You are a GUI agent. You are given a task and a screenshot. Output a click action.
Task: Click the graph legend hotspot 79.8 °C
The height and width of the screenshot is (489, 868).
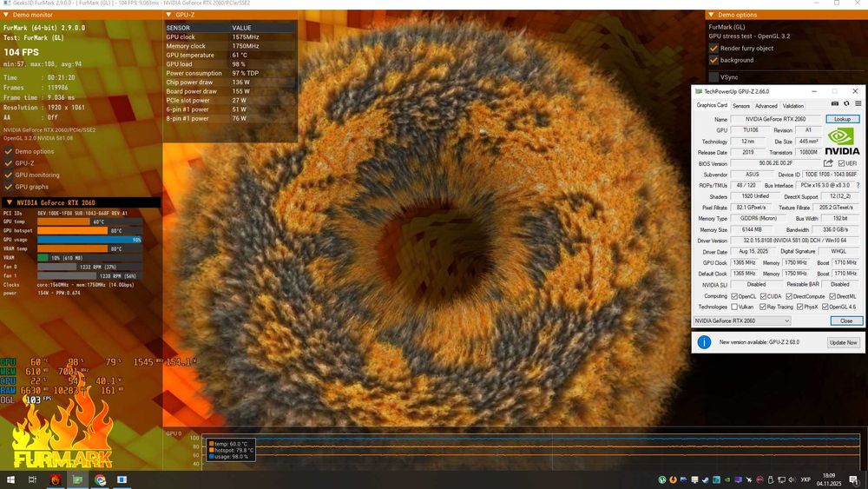point(230,450)
